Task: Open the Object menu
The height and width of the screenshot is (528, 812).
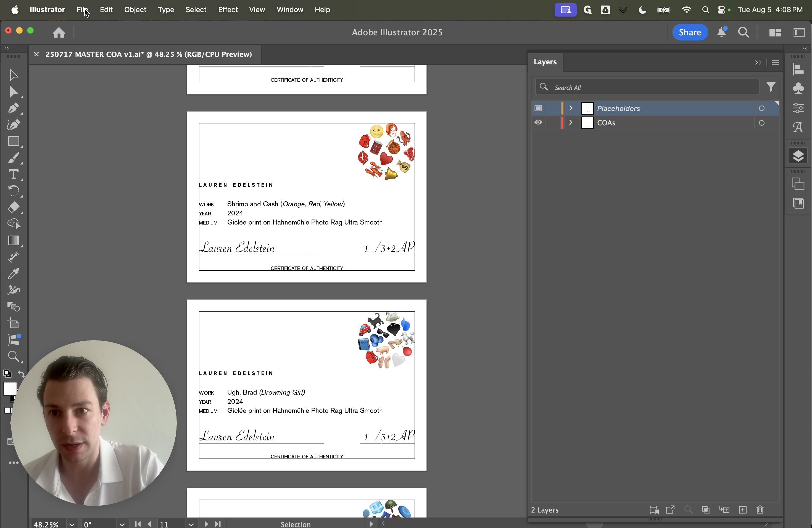Action: [x=135, y=10]
